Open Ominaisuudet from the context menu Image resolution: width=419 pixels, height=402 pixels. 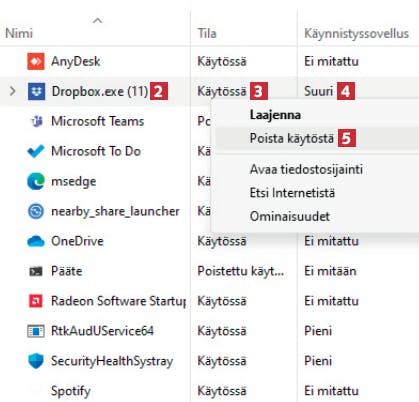(x=290, y=216)
